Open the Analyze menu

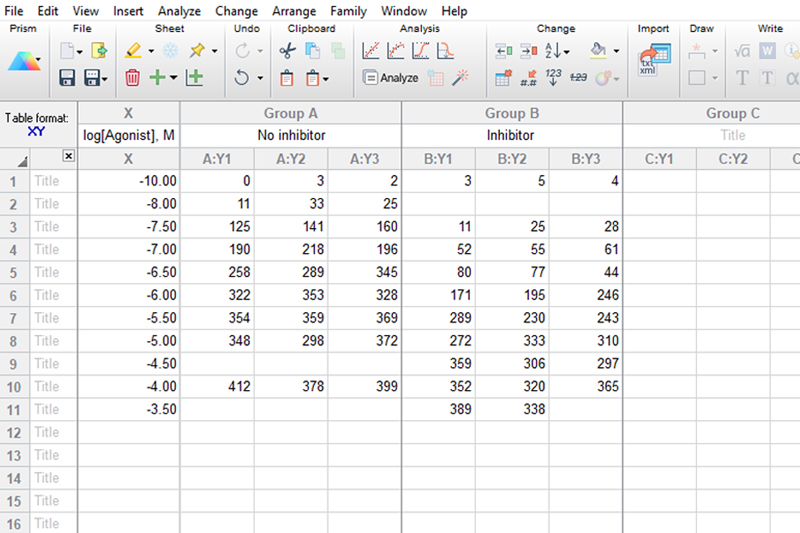[179, 11]
